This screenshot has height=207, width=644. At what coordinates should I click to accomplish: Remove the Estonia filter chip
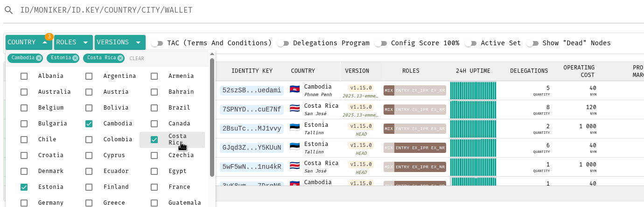tap(75, 58)
